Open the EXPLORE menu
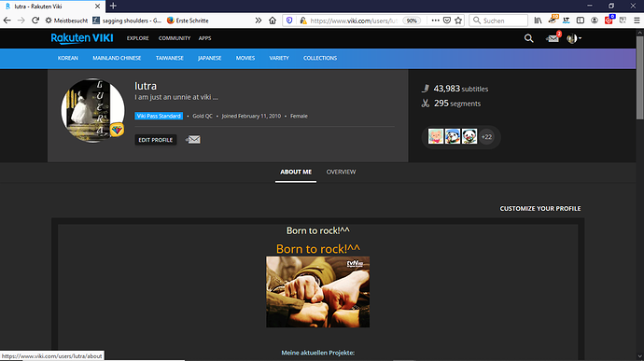The image size is (644, 361). pyautogui.click(x=137, y=38)
